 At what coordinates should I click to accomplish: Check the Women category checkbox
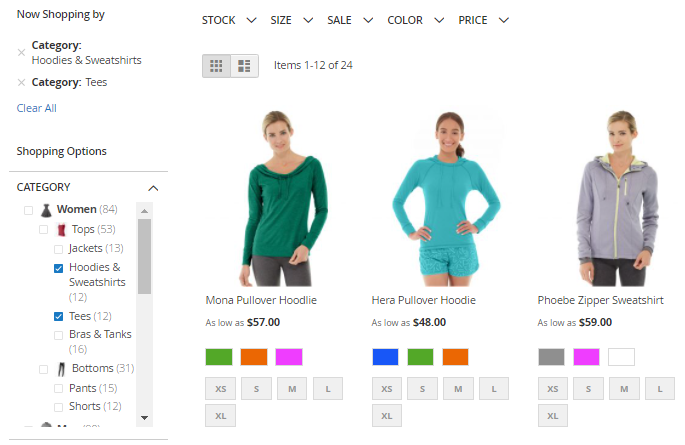28,210
